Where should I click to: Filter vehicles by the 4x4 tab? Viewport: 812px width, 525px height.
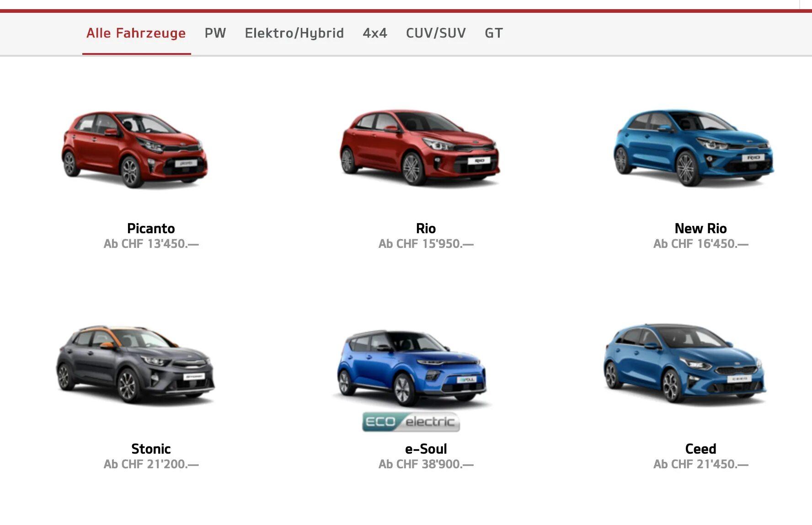374,33
